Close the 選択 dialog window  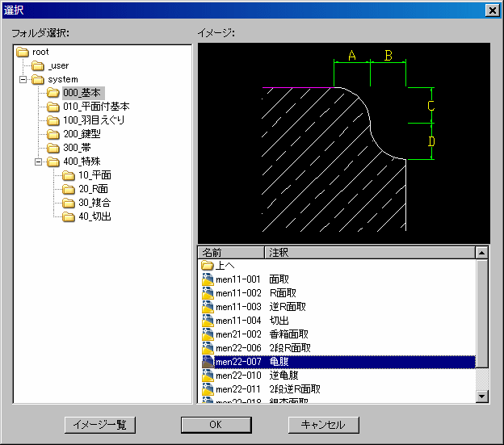[493, 10]
